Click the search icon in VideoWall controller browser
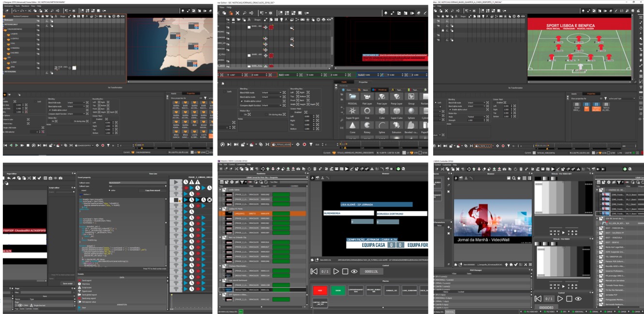This screenshot has height=314, width=644. [513, 178]
